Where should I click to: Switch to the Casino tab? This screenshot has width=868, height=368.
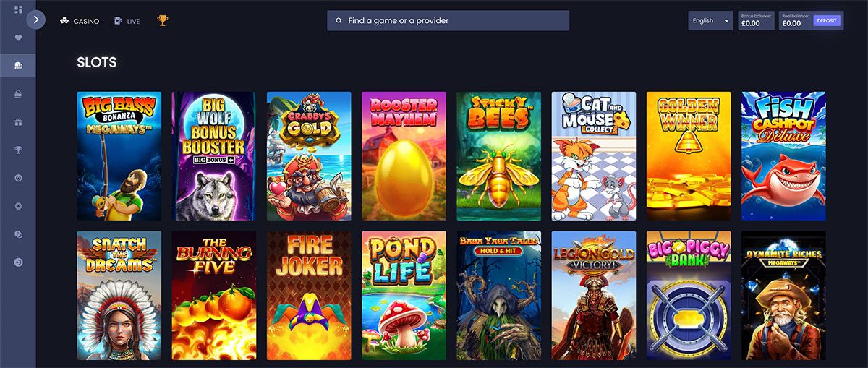[x=80, y=21]
